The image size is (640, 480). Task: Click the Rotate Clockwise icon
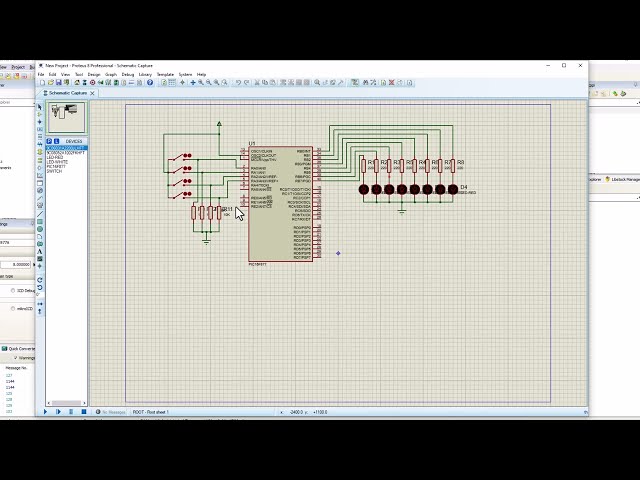(40, 280)
